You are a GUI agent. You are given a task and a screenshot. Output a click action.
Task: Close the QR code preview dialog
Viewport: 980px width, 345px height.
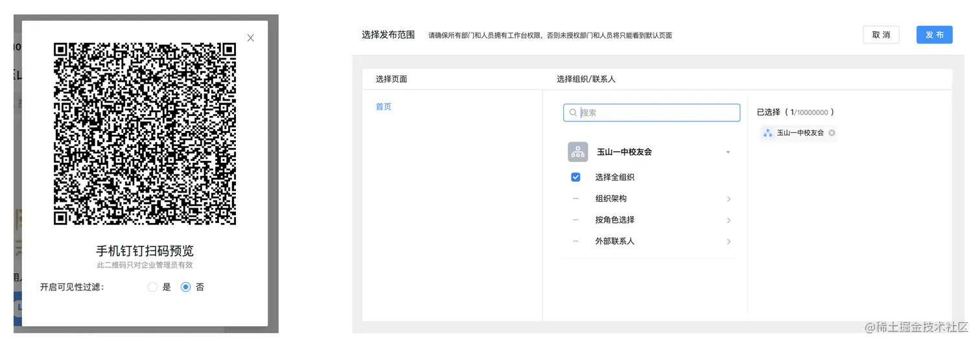[x=250, y=38]
